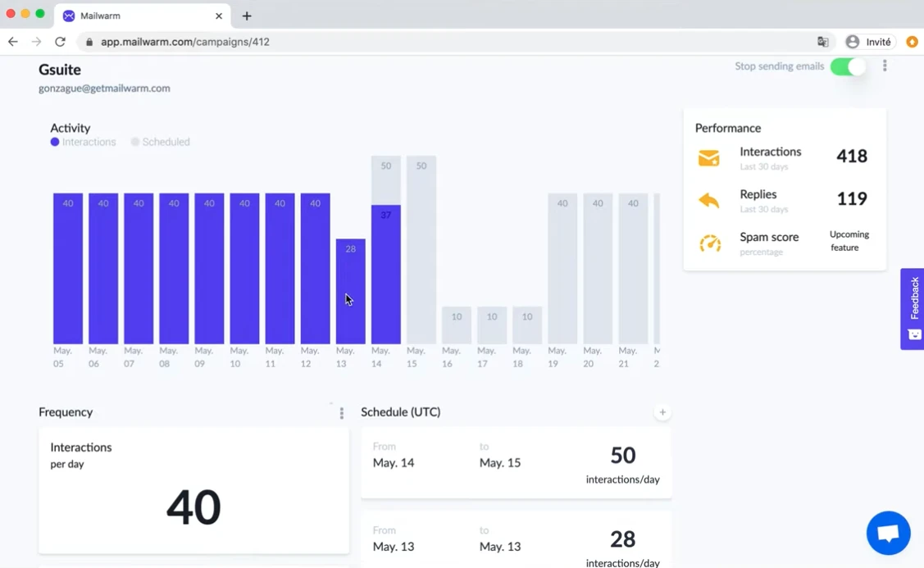Open the campaign three-dot options menu
This screenshot has width=924, height=568.
pyautogui.click(x=885, y=66)
